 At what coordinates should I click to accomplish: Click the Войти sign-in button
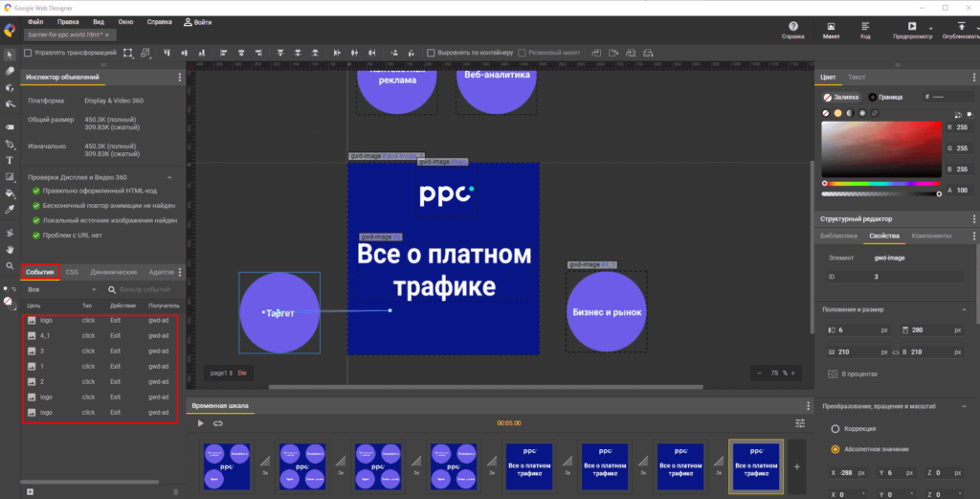[197, 20]
